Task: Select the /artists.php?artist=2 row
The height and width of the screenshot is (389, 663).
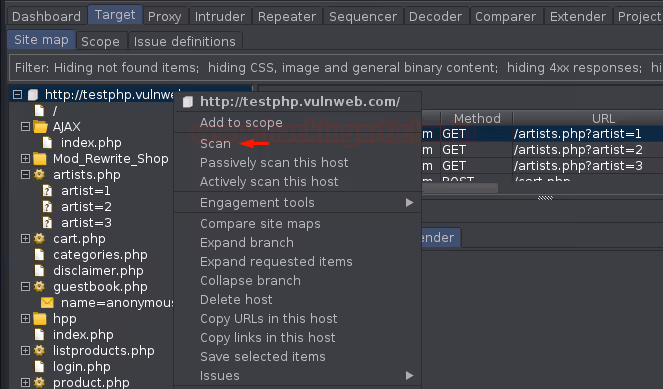Action: (542, 150)
